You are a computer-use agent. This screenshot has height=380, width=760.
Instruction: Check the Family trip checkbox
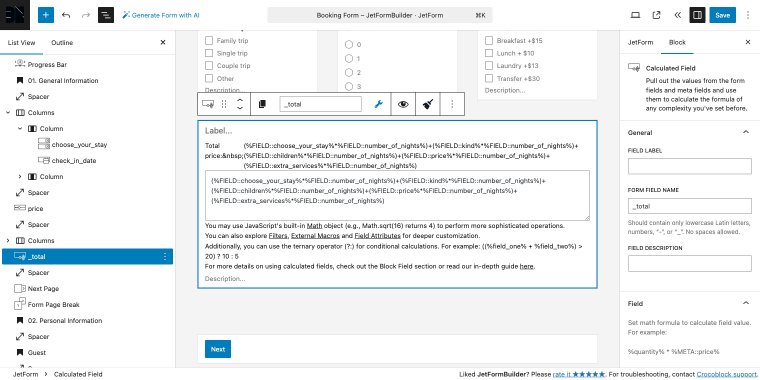point(209,40)
